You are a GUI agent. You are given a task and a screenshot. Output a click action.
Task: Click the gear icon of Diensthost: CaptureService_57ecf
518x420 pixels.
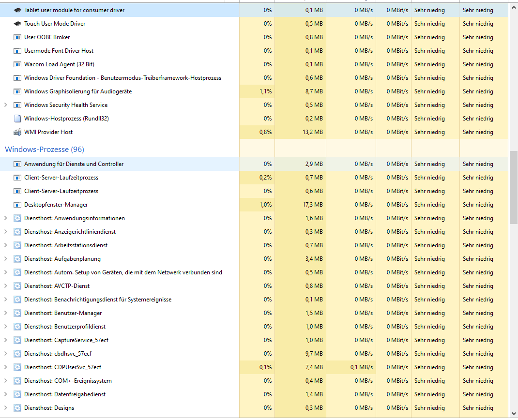[x=17, y=340]
